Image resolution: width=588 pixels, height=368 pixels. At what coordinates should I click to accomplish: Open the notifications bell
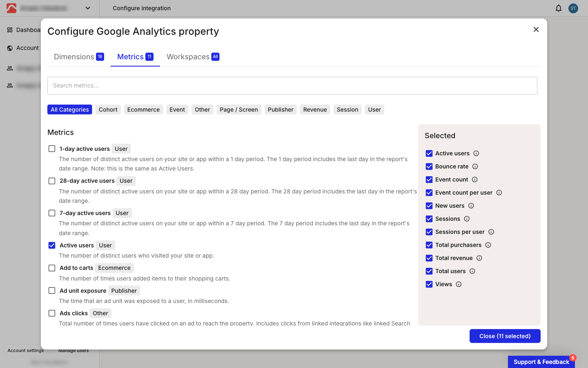(x=559, y=8)
